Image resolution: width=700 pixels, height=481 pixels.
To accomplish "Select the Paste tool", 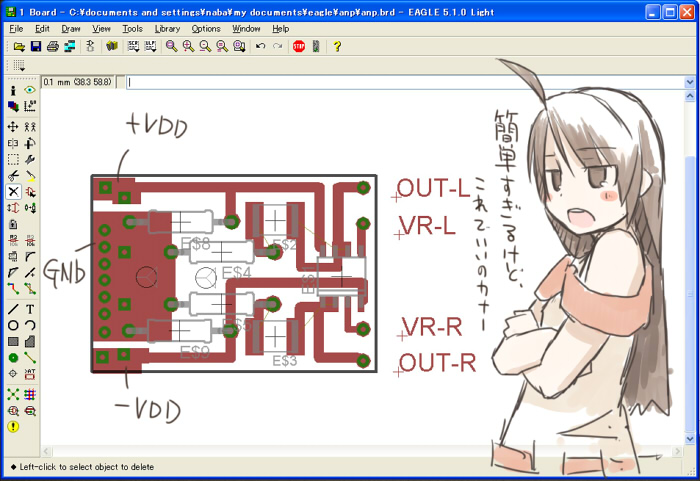I will (x=30, y=176).
